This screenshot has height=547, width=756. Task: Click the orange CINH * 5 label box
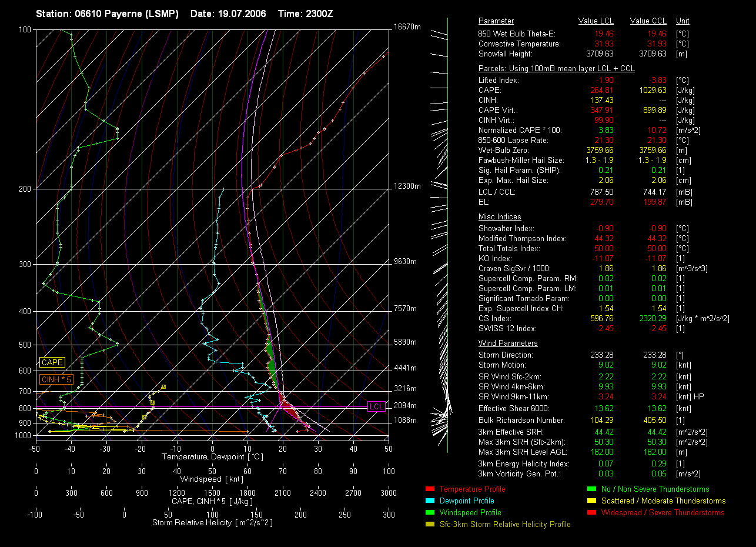56,379
